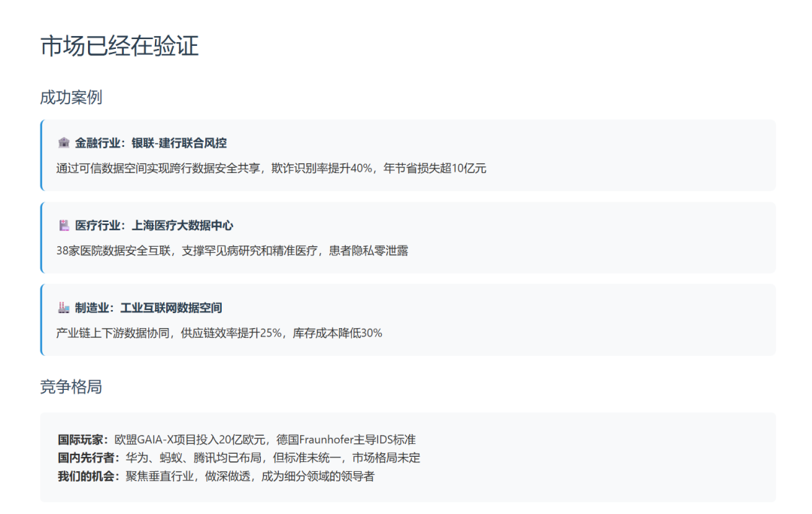Click the 成功案例 subheading
Viewport: 812px width, 514px height.
click(71, 97)
